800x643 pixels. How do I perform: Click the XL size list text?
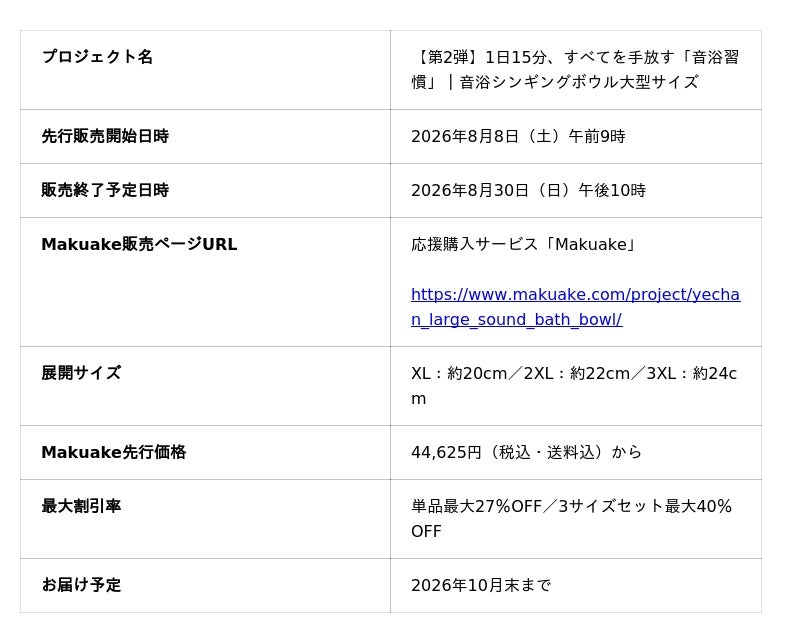pyautogui.click(x=574, y=386)
